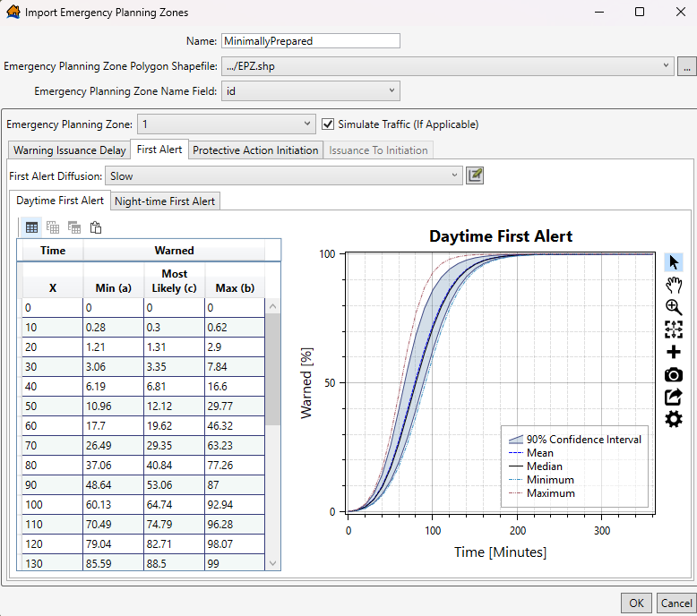Screen dimensions: 697x616
Task: Open chart settings gear icon
Action: pos(673,419)
